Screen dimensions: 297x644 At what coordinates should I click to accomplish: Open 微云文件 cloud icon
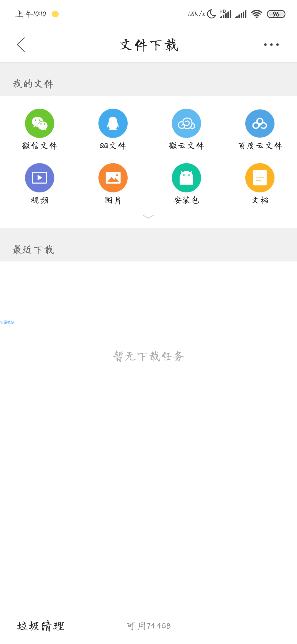click(186, 123)
